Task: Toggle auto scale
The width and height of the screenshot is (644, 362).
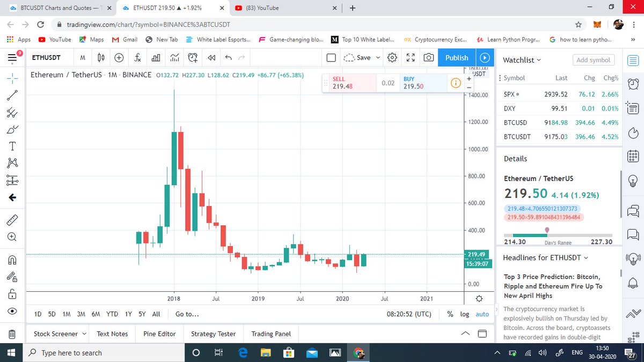Action: [482, 314]
